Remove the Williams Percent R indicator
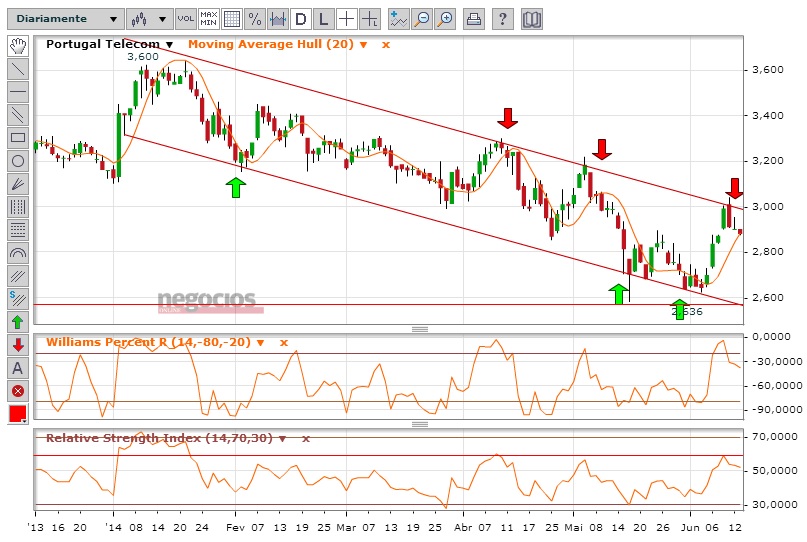This screenshot has height=542, width=807. [284, 343]
